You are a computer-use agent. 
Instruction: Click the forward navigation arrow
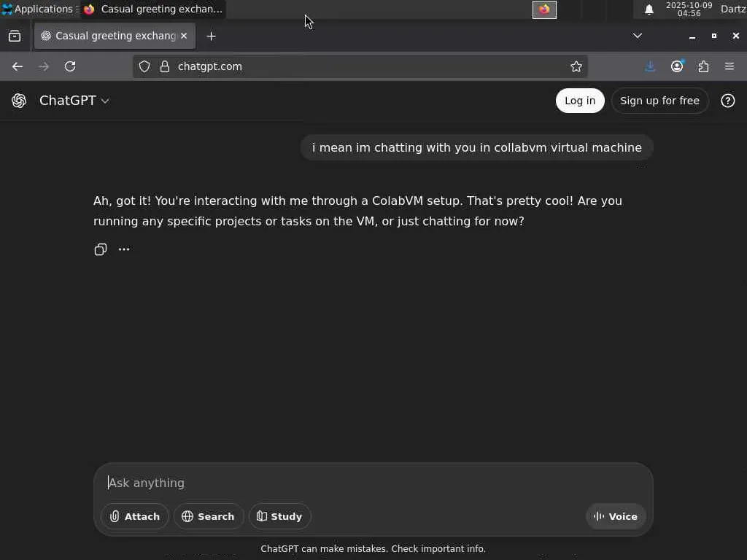43,66
